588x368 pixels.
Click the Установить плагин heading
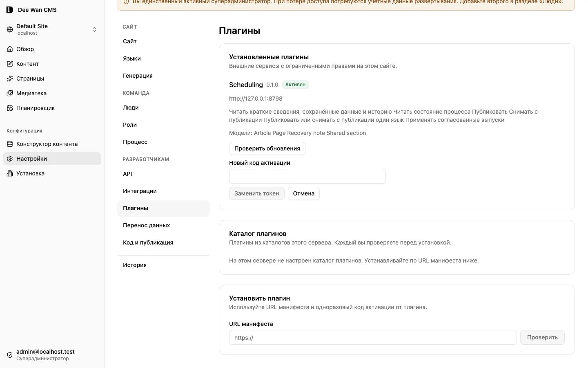pos(260,298)
